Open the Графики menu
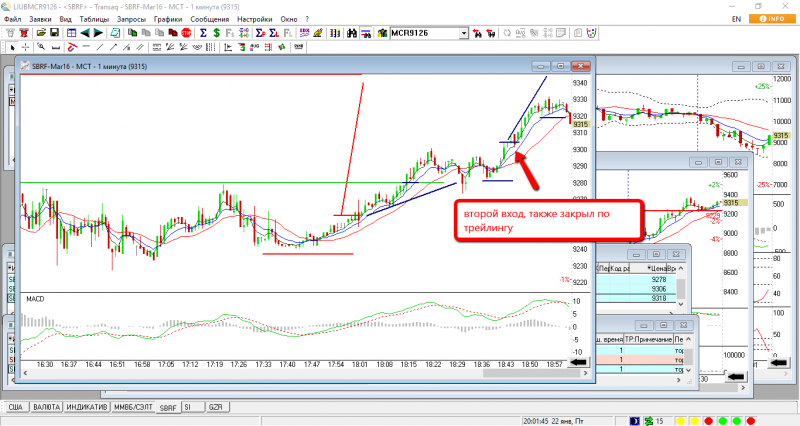Viewport: 800px width, 426px height. [168, 19]
